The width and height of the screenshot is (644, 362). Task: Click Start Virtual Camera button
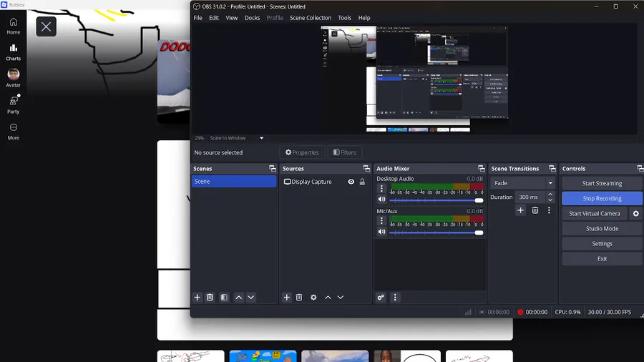tap(595, 213)
